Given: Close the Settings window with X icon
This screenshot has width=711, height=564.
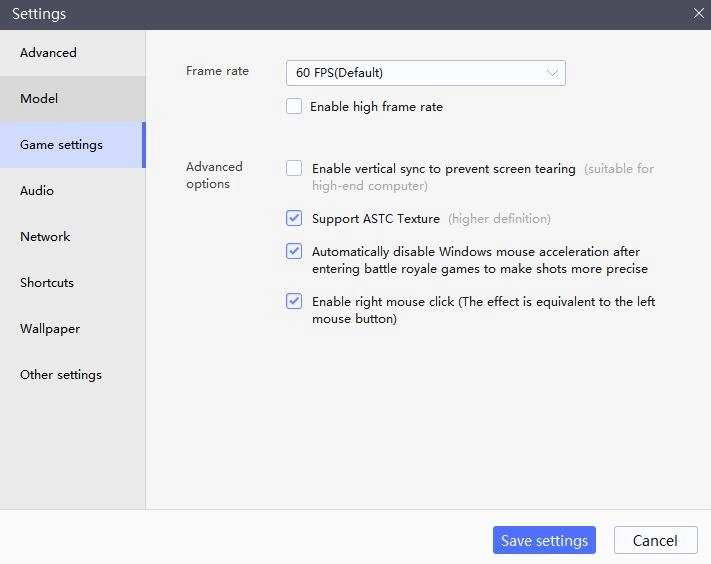Looking at the screenshot, I should (x=698, y=14).
